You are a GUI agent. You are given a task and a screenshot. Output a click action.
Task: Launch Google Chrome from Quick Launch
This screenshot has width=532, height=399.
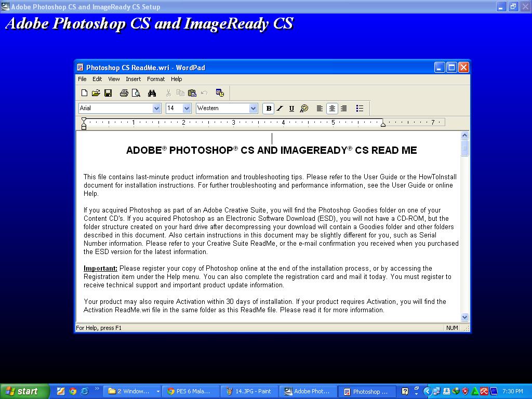73,391
